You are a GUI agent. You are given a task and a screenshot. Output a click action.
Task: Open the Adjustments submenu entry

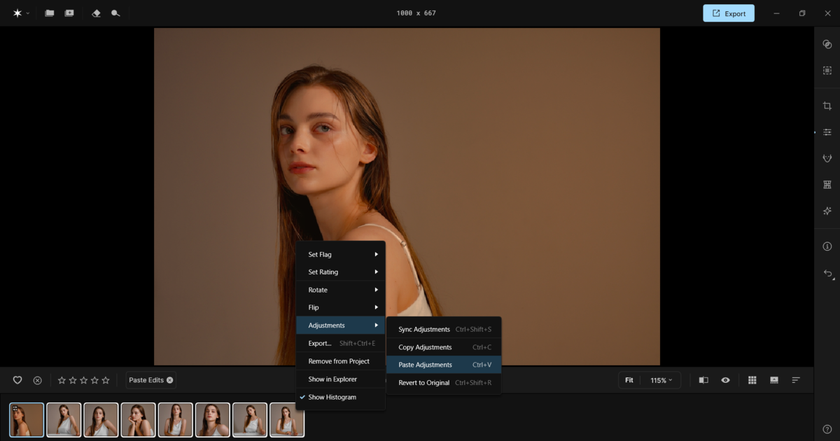340,325
